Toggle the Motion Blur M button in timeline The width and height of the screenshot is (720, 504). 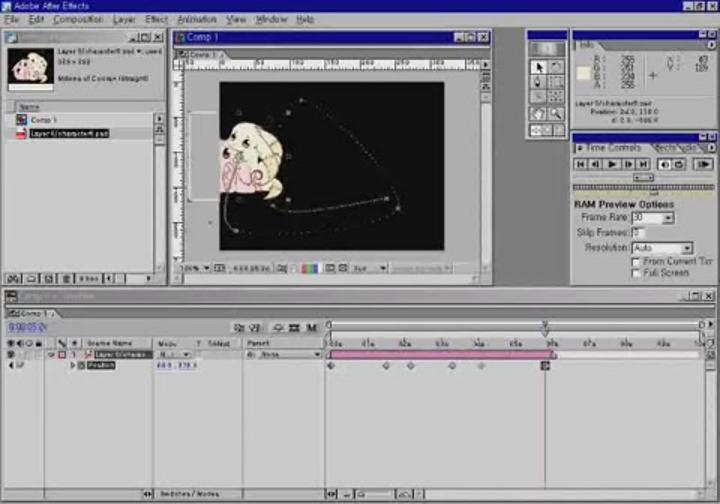click(311, 328)
